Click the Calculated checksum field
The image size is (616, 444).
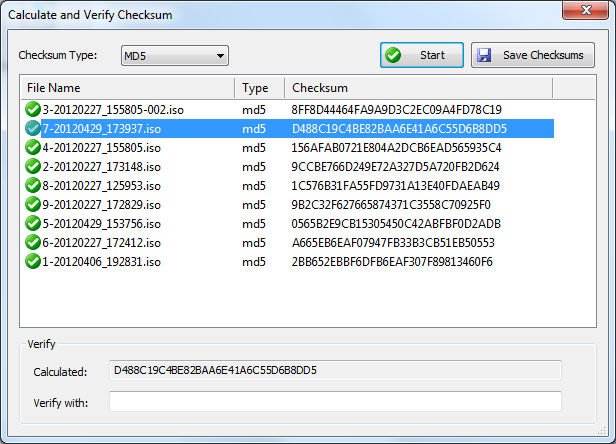[x=335, y=370]
